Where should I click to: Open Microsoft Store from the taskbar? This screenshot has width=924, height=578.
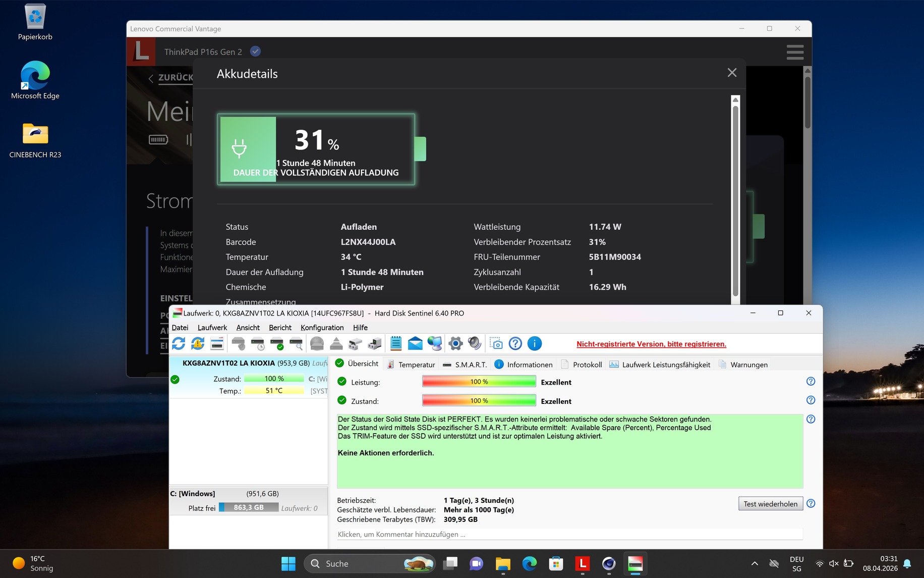(556, 563)
